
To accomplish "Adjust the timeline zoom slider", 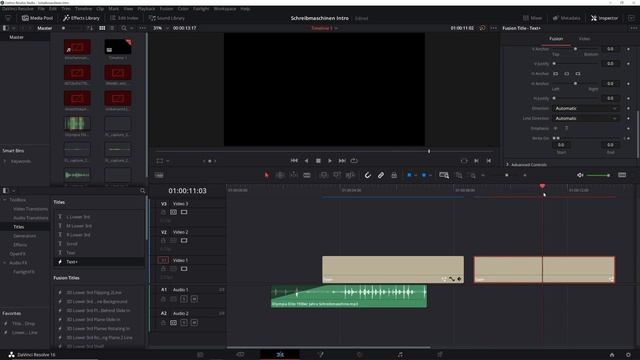I will click(x=507, y=175).
